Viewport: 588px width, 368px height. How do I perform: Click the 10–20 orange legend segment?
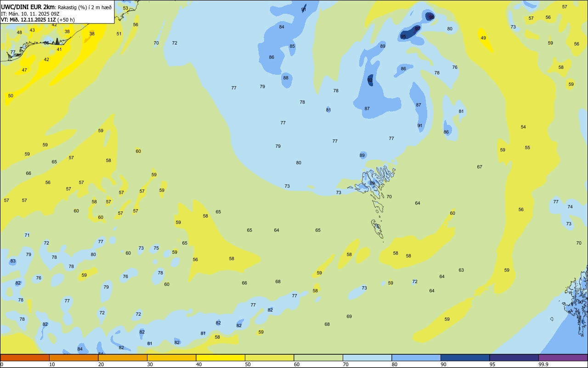point(73,357)
